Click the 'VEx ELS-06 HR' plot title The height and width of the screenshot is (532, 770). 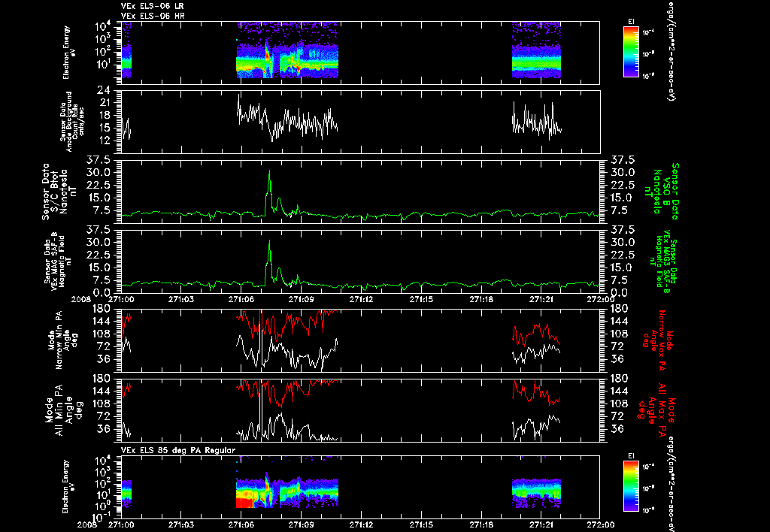click(x=153, y=16)
